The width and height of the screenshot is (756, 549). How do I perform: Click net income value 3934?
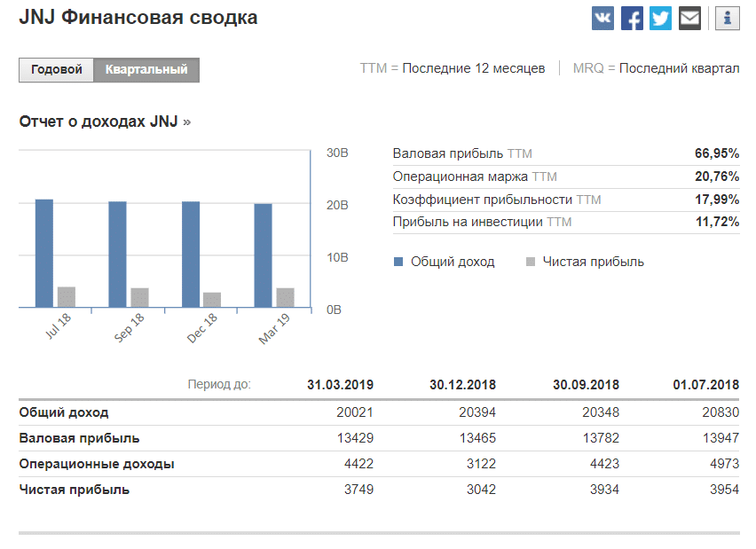(x=604, y=490)
